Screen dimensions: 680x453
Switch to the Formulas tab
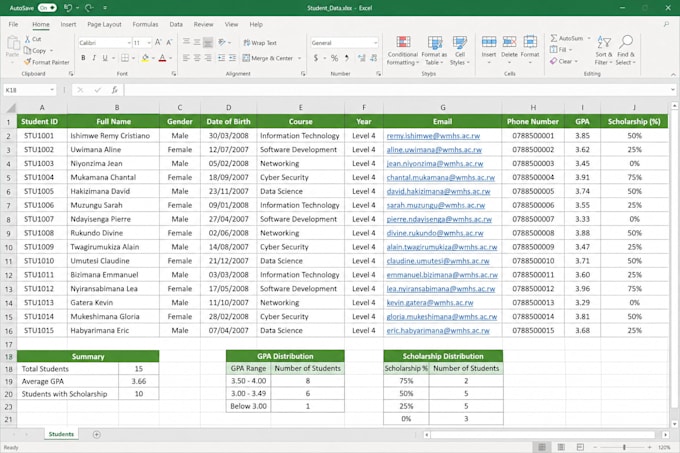coord(145,24)
